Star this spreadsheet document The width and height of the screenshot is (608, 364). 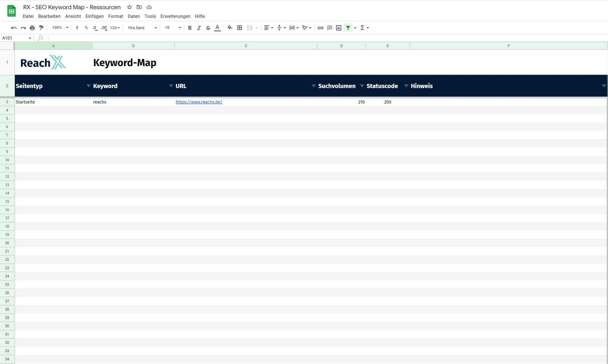pos(129,7)
